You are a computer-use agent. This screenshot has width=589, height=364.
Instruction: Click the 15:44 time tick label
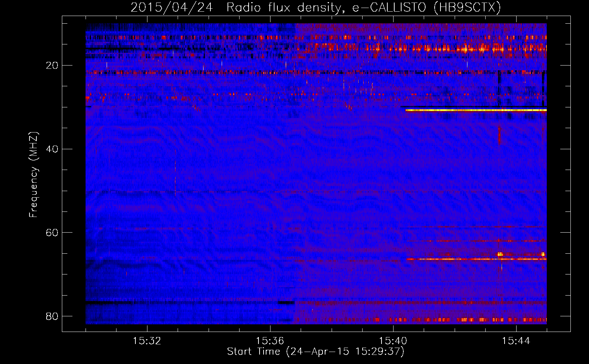(516, 341)
